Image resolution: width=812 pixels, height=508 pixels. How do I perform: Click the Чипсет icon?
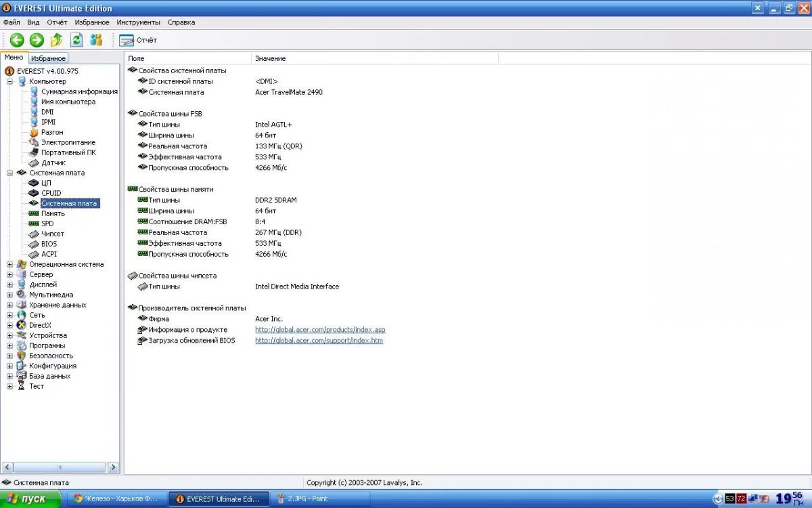click(34, 234)
